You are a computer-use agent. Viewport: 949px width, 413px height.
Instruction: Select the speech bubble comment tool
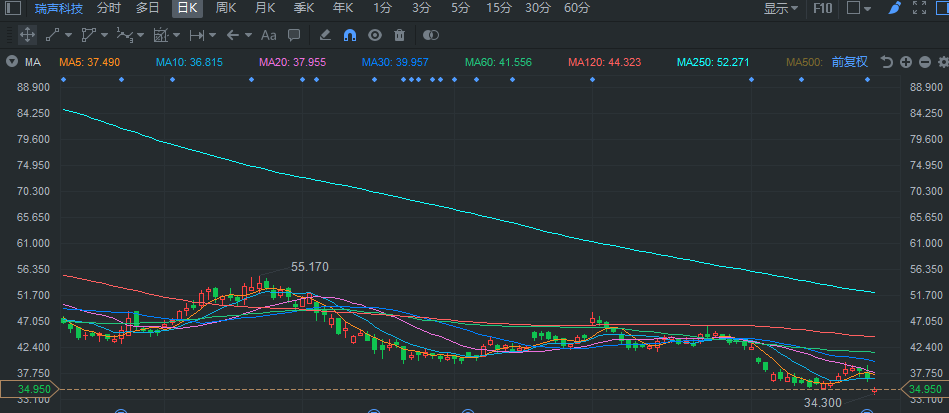(x=294, y=35)
